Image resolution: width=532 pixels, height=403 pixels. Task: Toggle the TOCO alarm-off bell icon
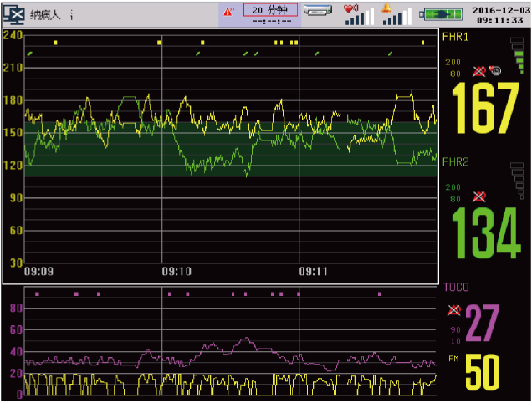click(x=455, y=311)
